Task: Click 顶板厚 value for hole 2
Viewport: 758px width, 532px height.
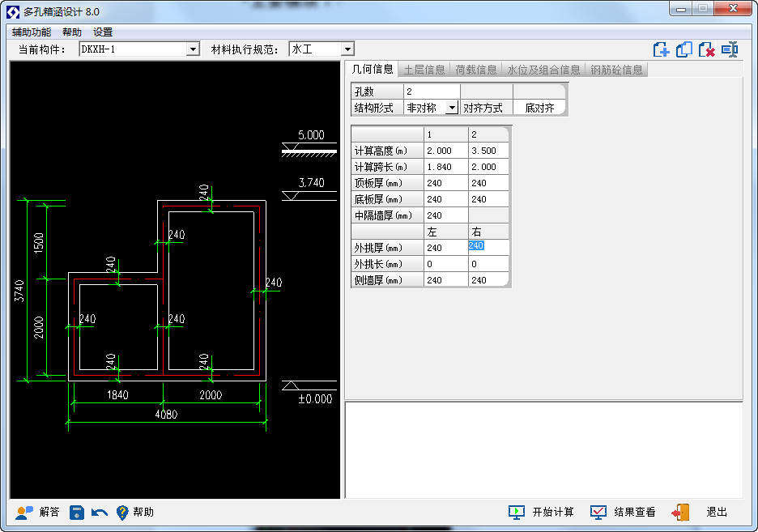Action: (488, 183)
